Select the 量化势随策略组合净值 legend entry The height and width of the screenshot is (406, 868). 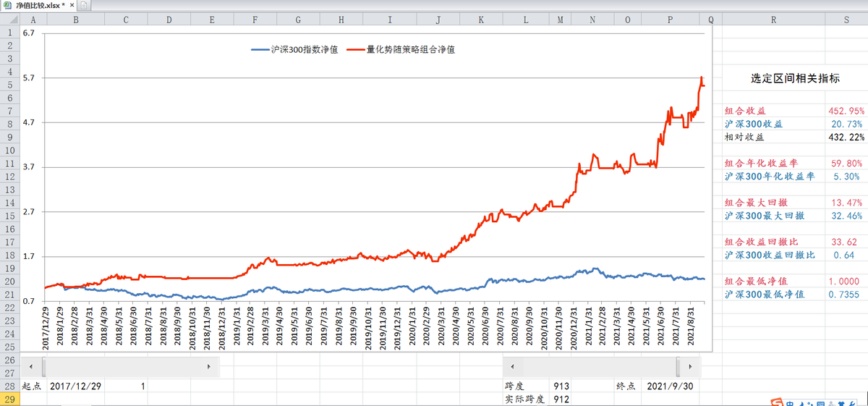[401, 50]
